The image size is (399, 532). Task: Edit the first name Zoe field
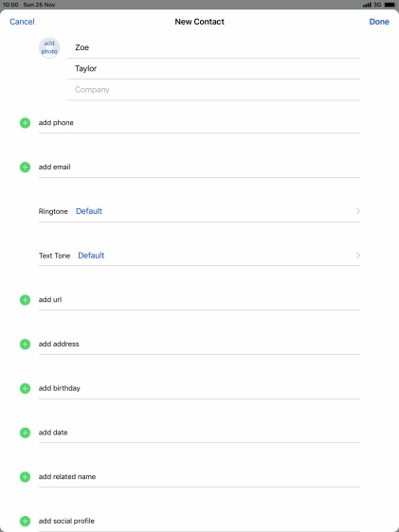pyautogui.click(x=213, y=48)
